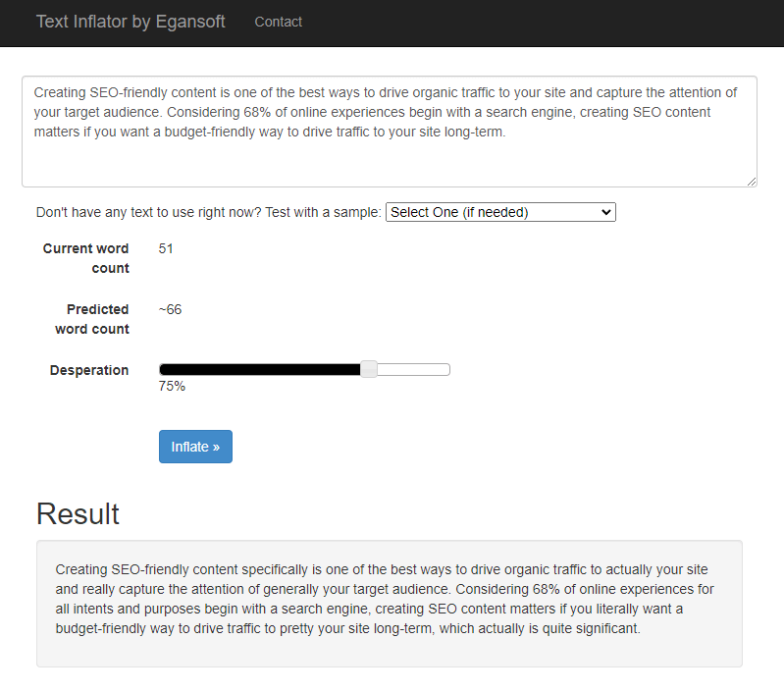
Task: Open the Contact page link
Action: [278, 22]
